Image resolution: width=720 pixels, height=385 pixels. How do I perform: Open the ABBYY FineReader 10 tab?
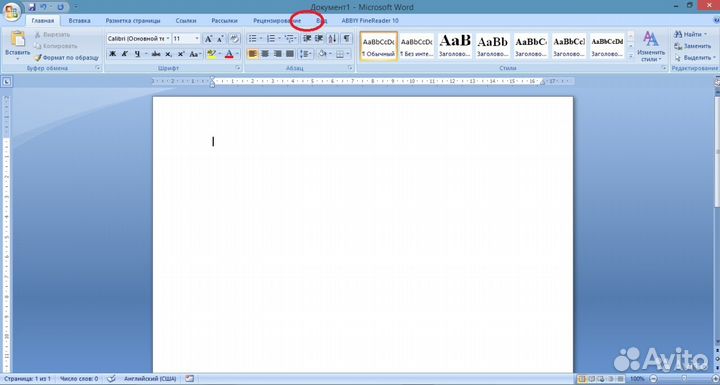(x=370, y=21)
